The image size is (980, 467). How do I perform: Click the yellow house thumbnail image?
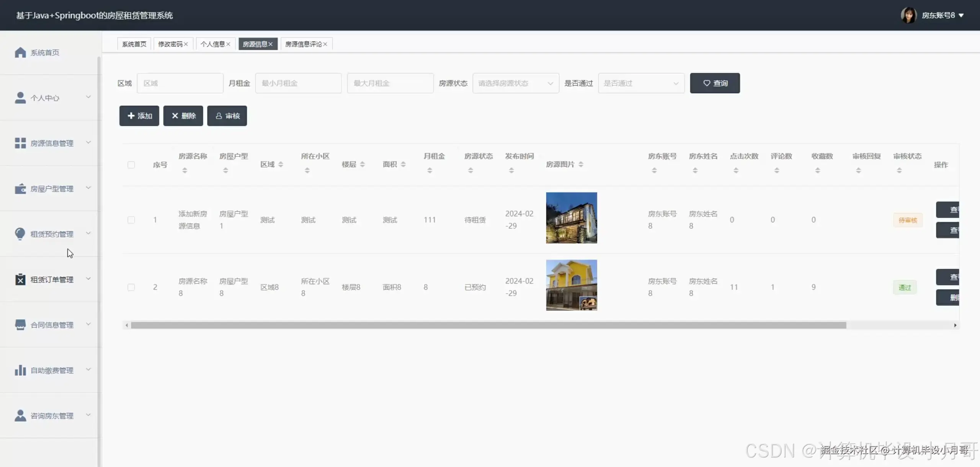pyautogui.click(x=571, y=285)
